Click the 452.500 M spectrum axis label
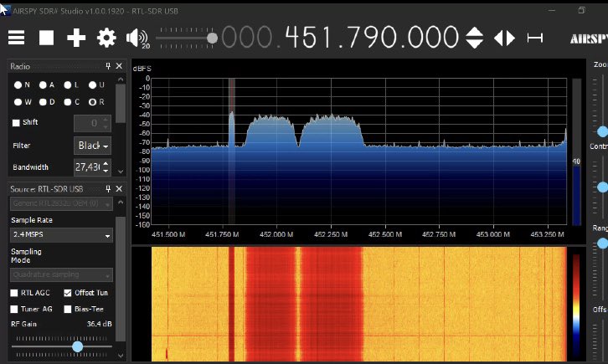 click(385, 234)
